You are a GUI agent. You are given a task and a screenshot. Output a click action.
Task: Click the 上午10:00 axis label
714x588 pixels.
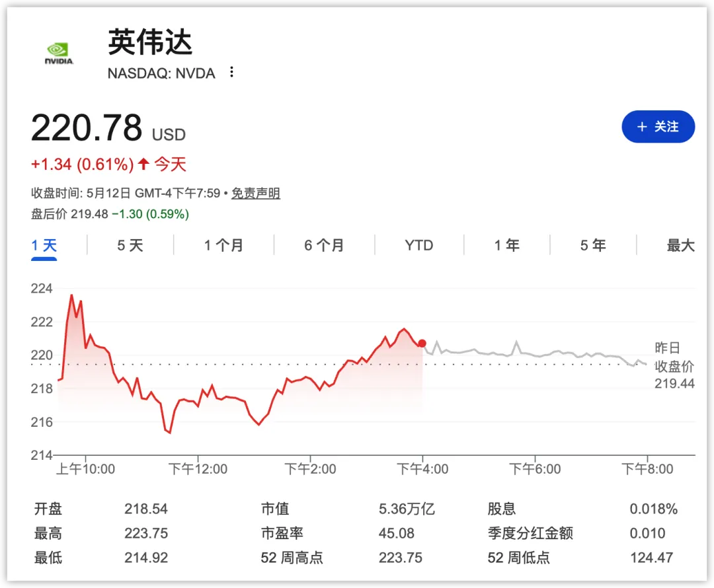(85, 469)
